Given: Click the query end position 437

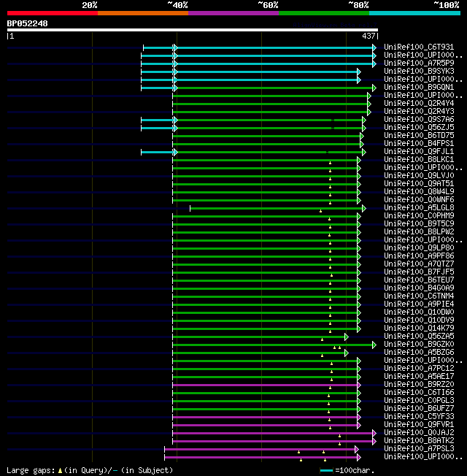Looking at the screenshot, I should pyautogui.click(x=368, y=36).
